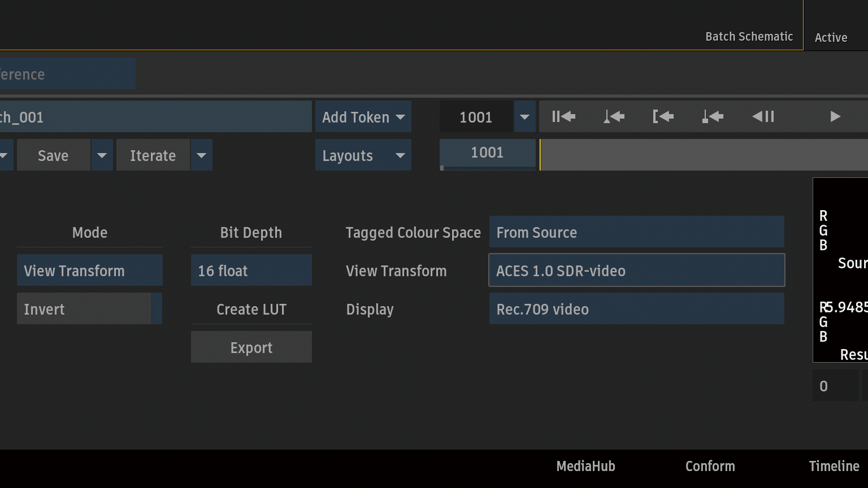Open the ACES 1.0 SDR-video view transform list
The image size is (868, 488).
637,271
